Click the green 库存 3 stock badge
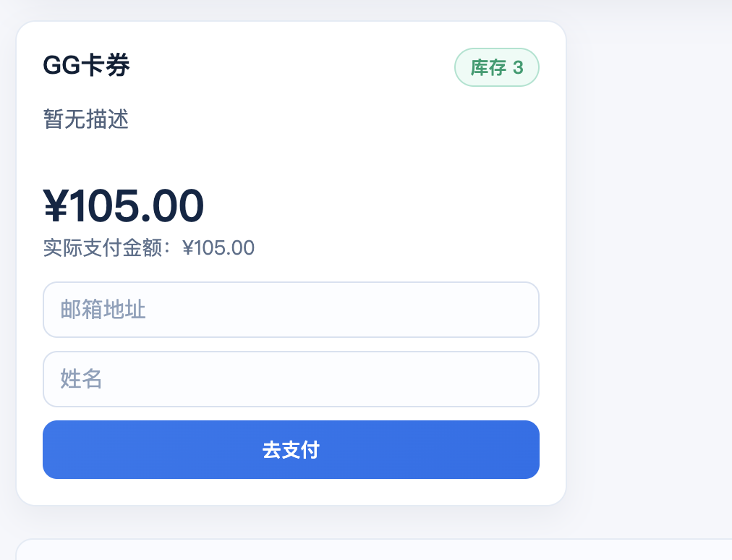 click(x=496, y=67)
